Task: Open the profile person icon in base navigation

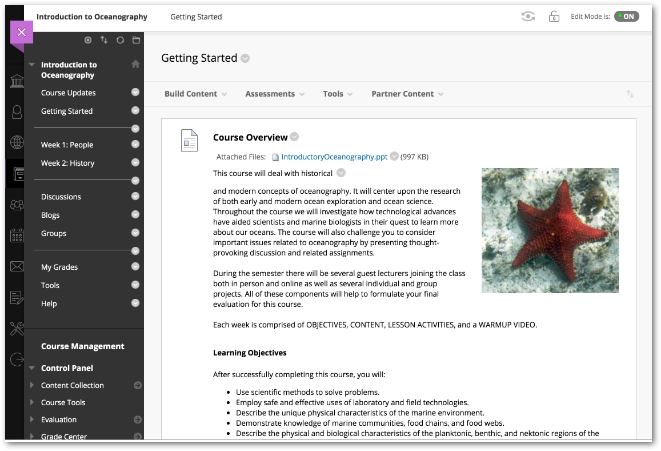Action: tap(17, 112)
